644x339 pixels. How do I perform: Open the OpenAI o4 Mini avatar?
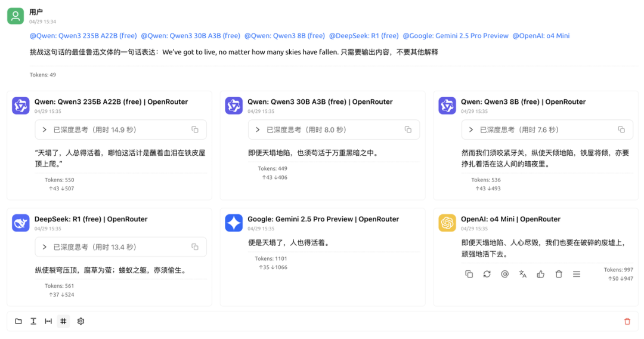click(447, 223)
